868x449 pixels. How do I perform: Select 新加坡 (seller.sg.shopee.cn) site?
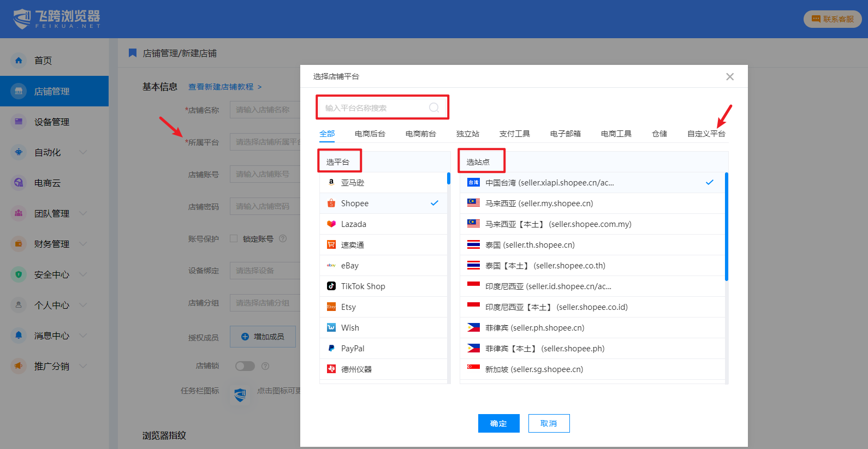point(592,369)
